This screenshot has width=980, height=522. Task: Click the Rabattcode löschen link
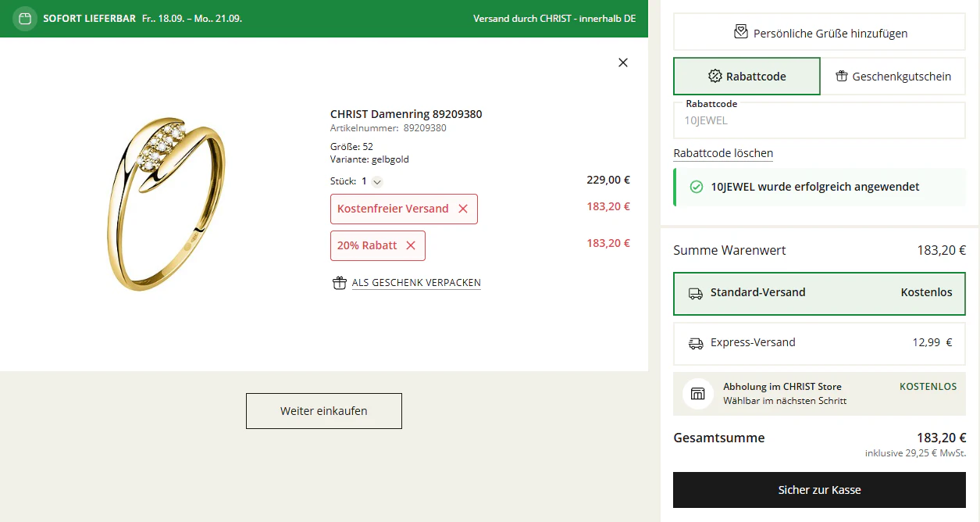click(723, 153)
